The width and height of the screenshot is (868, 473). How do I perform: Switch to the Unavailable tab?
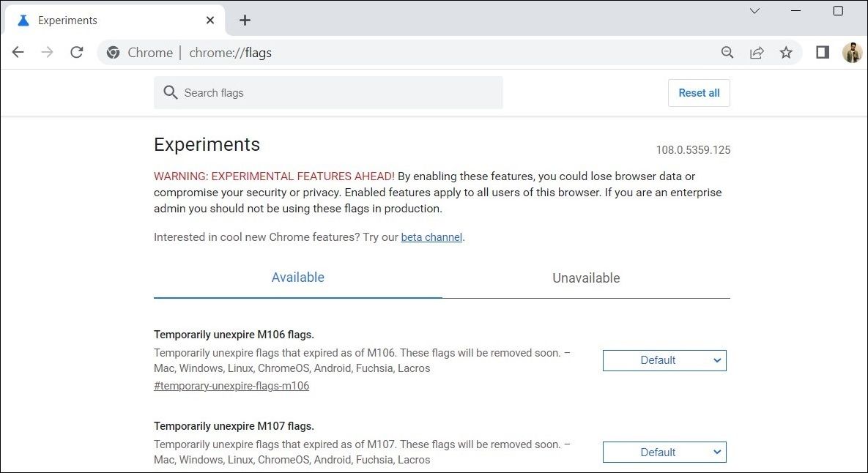coord(586,278)
